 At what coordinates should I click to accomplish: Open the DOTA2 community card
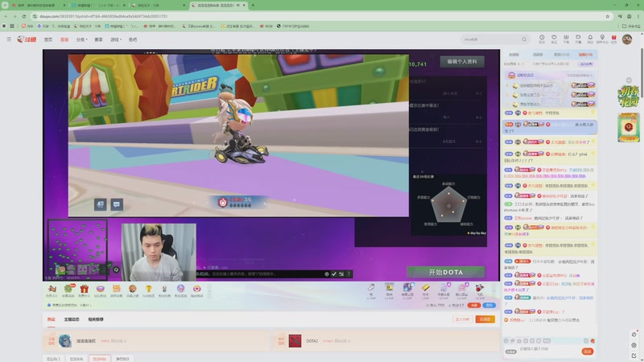tap(386, 340)
